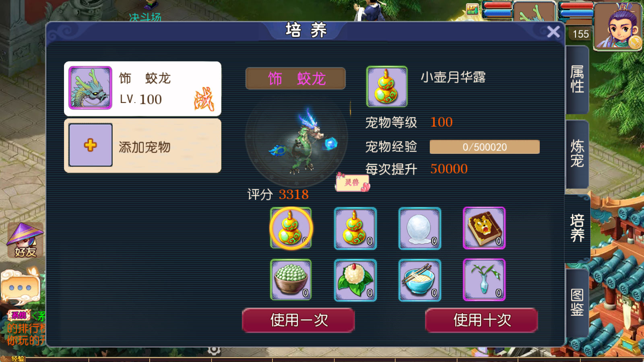The image size is (644, 362).
Task: Open the 图鉴 tab
Action: click(x=577, y=302)
